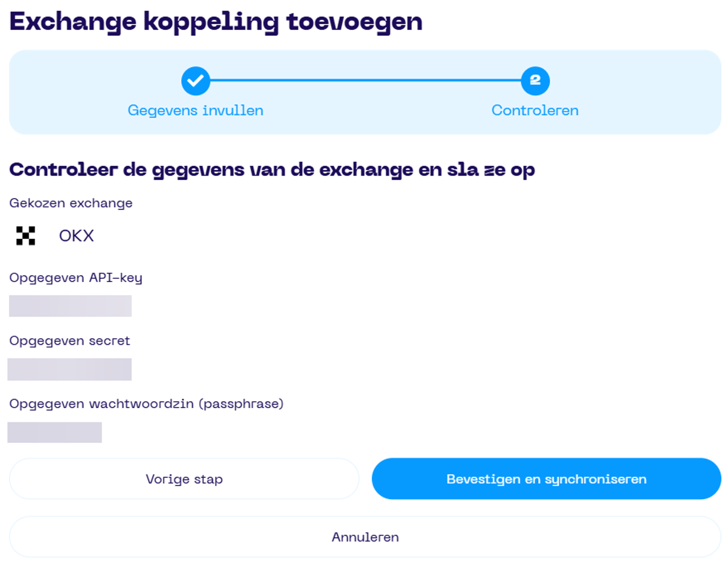Click the Controleren step label

534,110
